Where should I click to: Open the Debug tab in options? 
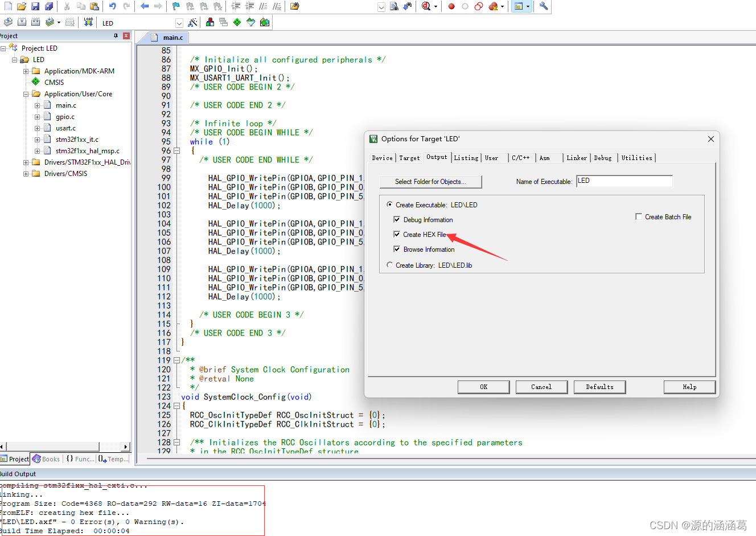pos(603,158)
